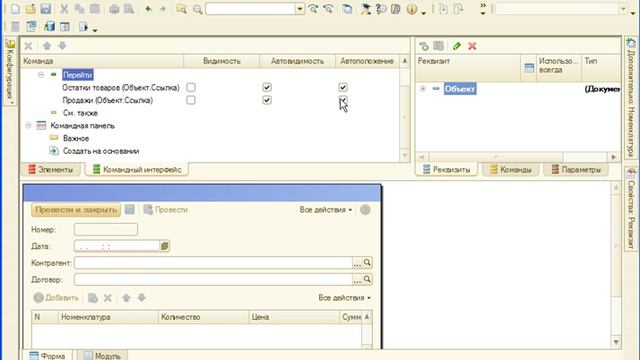Toggle Автоположение for Остатки товаров

(x=343, y=87)
